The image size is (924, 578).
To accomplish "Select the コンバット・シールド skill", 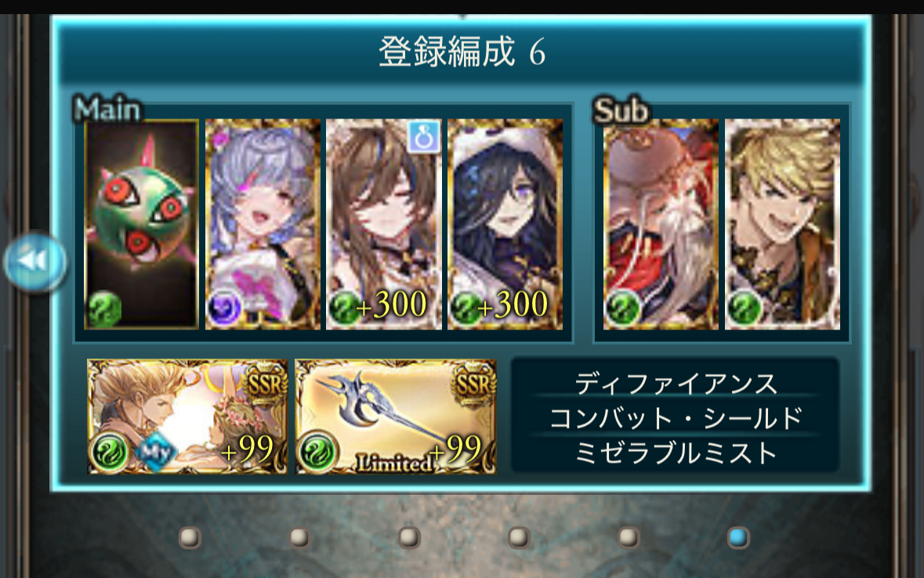I will click(676, 418).
